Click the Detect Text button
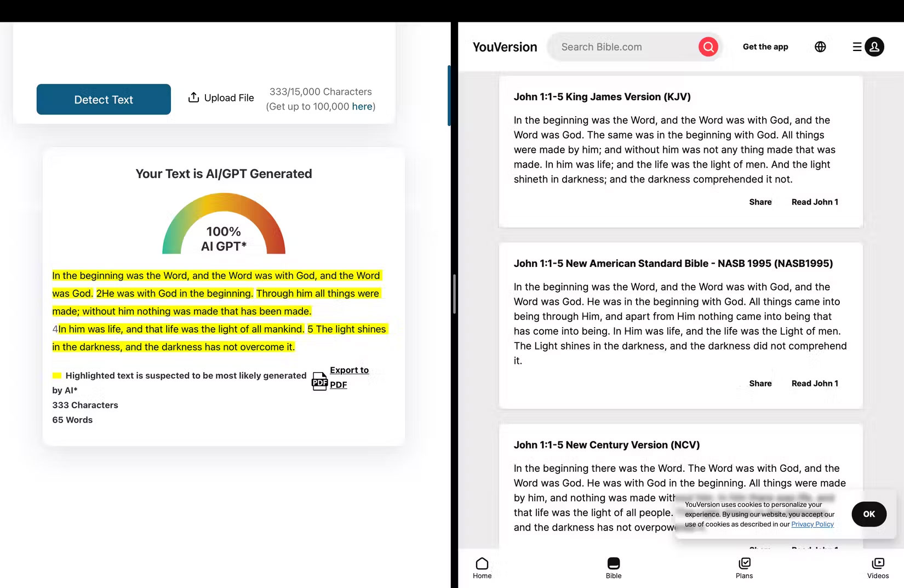904x588 pixels. click(x=103, y=99)
